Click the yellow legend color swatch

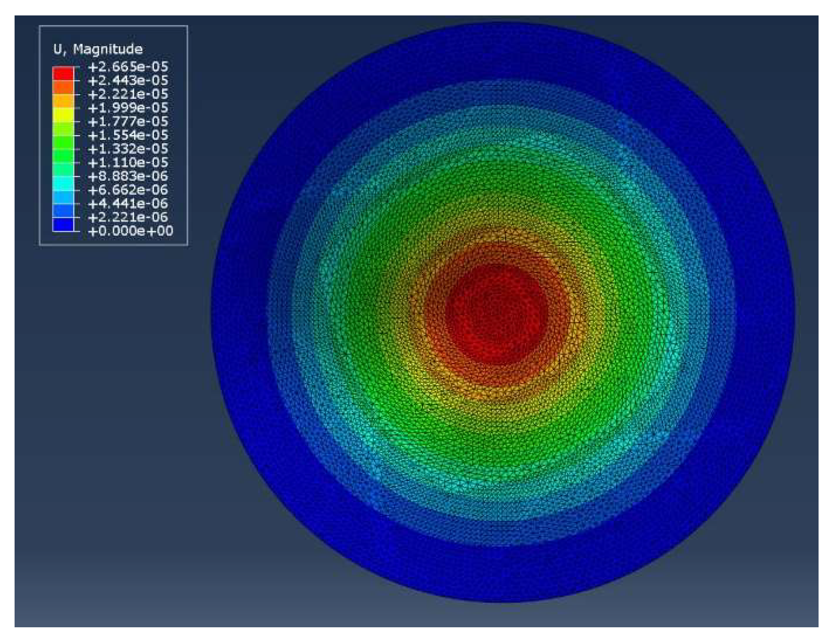[x=63, y=114]
